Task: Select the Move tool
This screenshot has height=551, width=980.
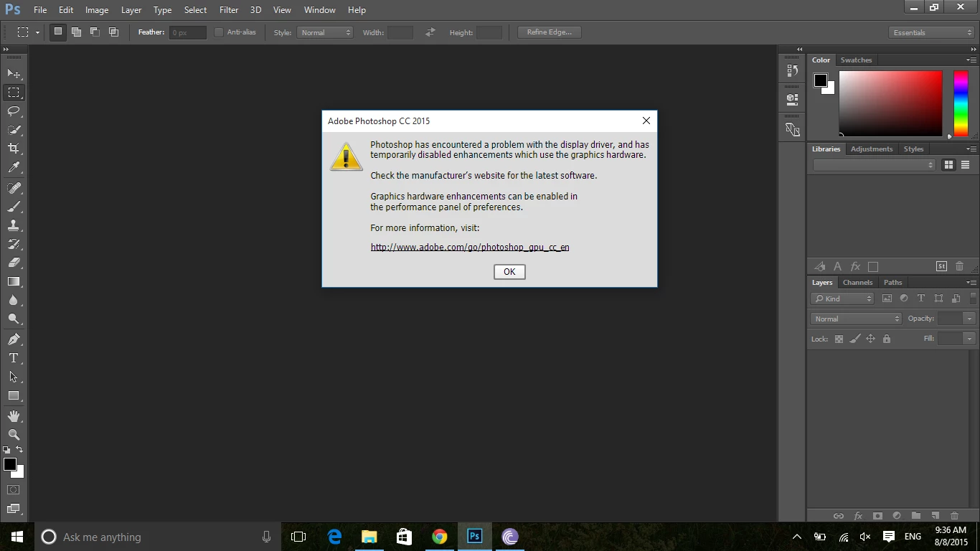Action: (x=14, y=73)
